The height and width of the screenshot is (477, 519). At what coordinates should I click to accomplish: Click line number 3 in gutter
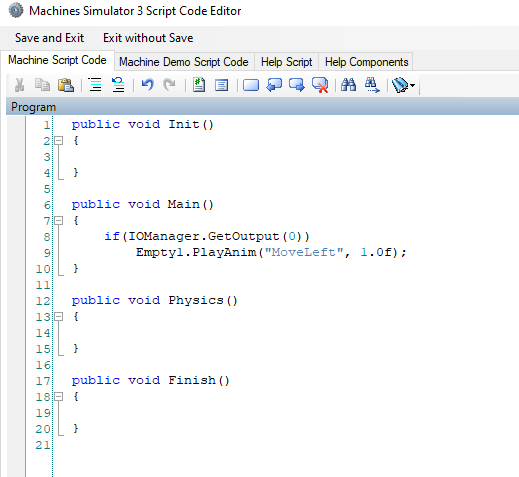47,157
